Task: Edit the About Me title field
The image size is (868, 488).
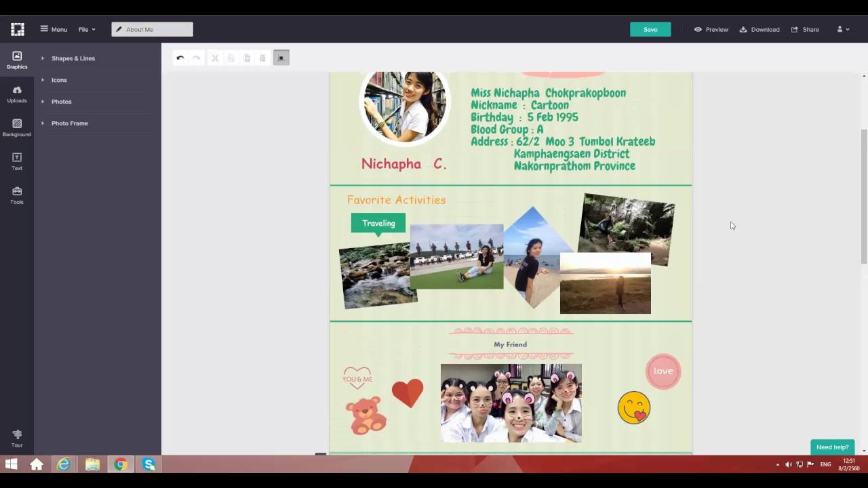Action: point(152,29)
